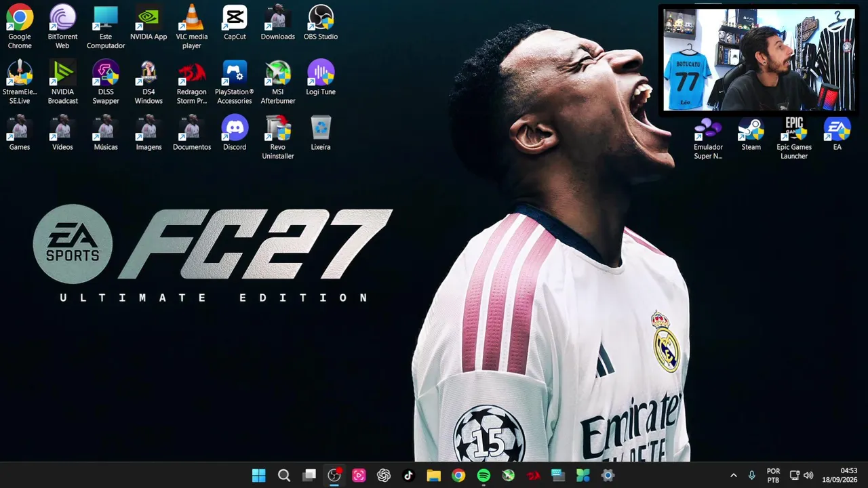The height and width of the screenshot is (488, 868).
Task: Select the CapCut desktop icon
Action: (x=235, y=23)
